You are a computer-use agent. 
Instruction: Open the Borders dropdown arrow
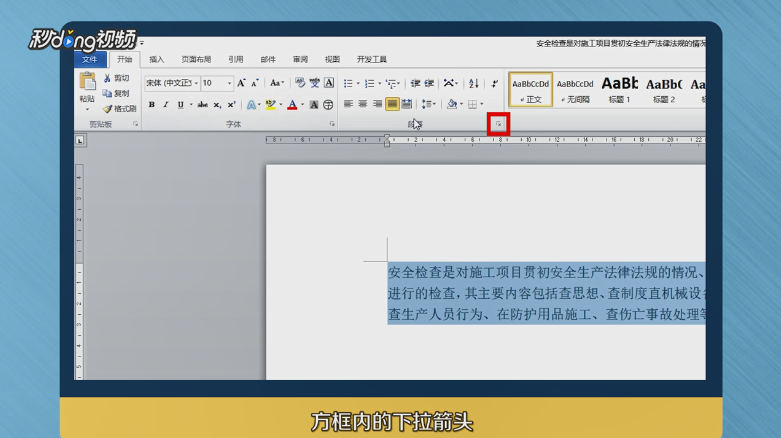(x=482, y=104)
